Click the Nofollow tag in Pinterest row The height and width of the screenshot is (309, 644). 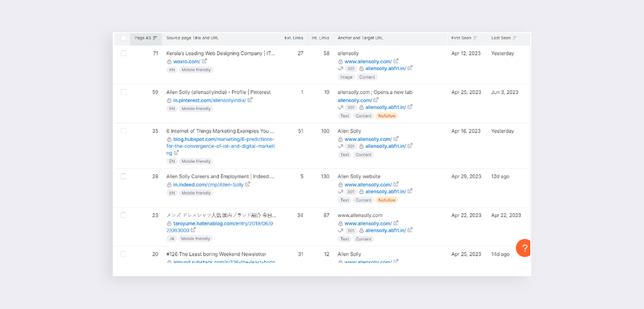pyautogui.click(x=386, y=116)
